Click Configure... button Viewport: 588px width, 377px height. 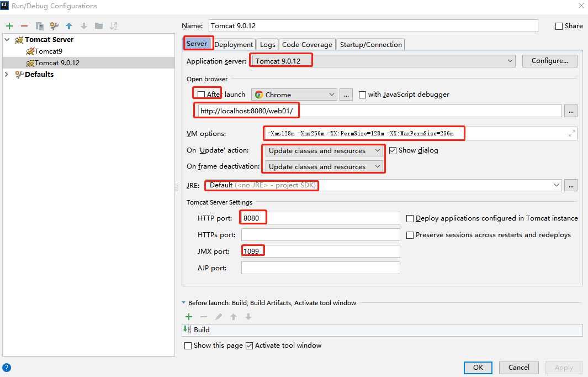[550, 61]
